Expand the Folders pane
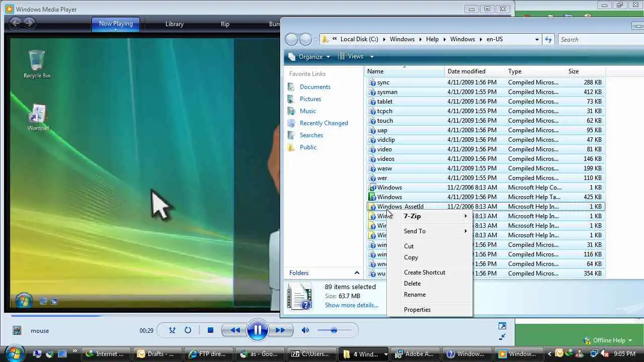This screenshot has width=644, height=362. [357, 273]
